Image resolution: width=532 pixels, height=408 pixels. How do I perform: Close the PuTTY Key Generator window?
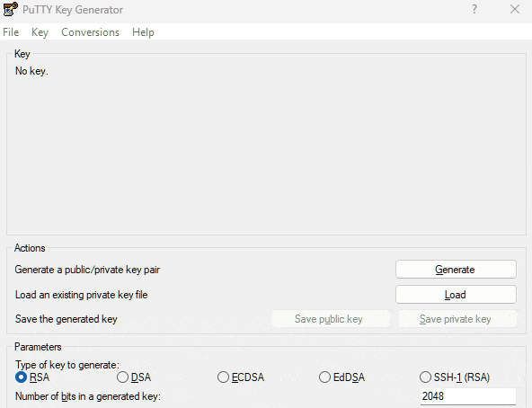515,9
